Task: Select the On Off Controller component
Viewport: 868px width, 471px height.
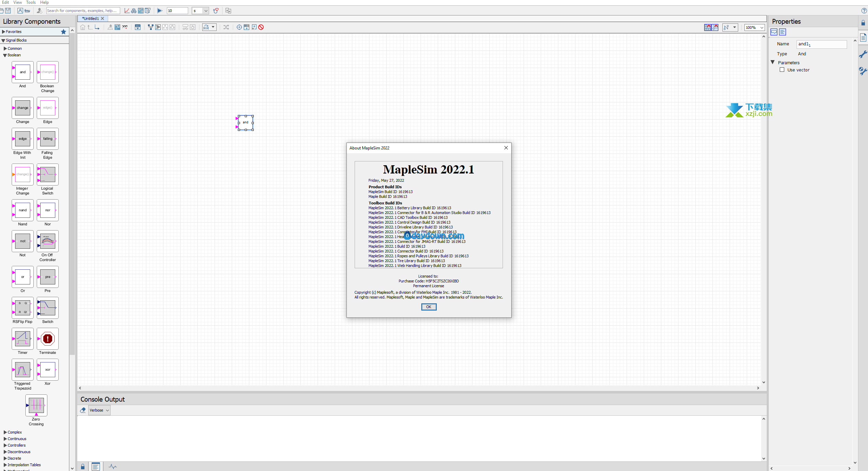Action: (x=48, y=241)
